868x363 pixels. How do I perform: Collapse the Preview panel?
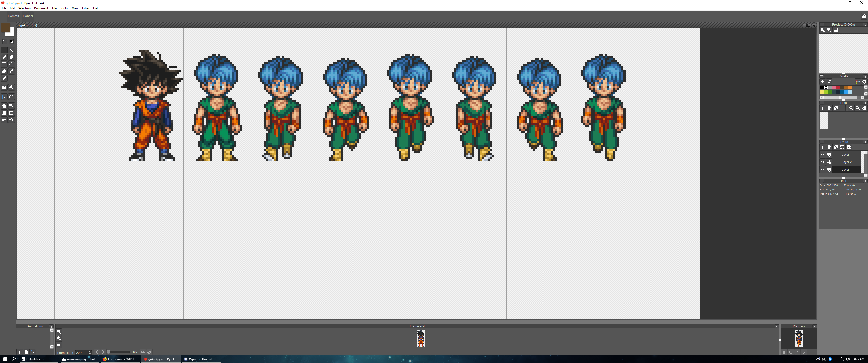(x=822, y=24)
